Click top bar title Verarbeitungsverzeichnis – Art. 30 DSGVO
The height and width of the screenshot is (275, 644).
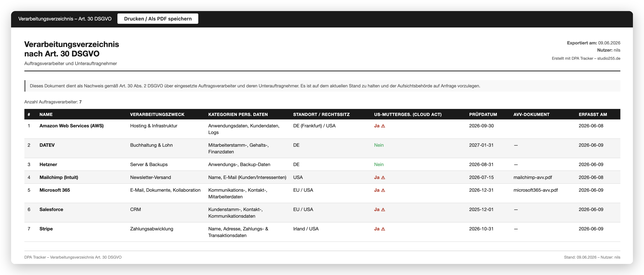65,19
